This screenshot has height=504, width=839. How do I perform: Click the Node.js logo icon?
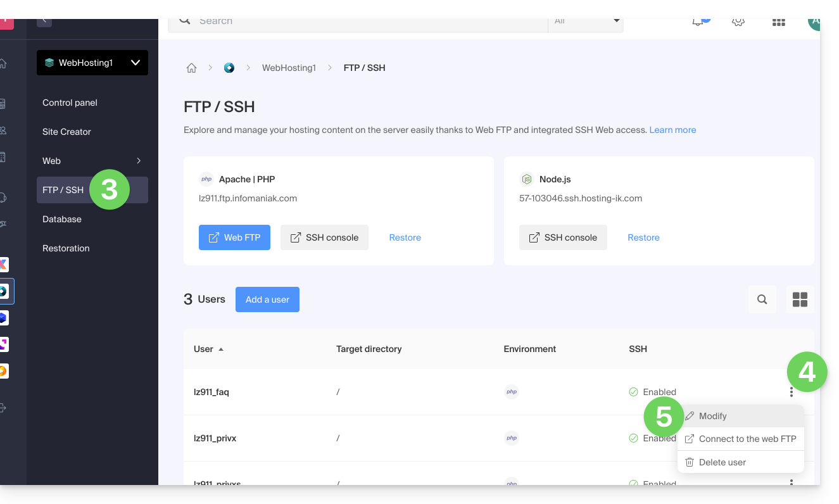[x=527, y=179]
